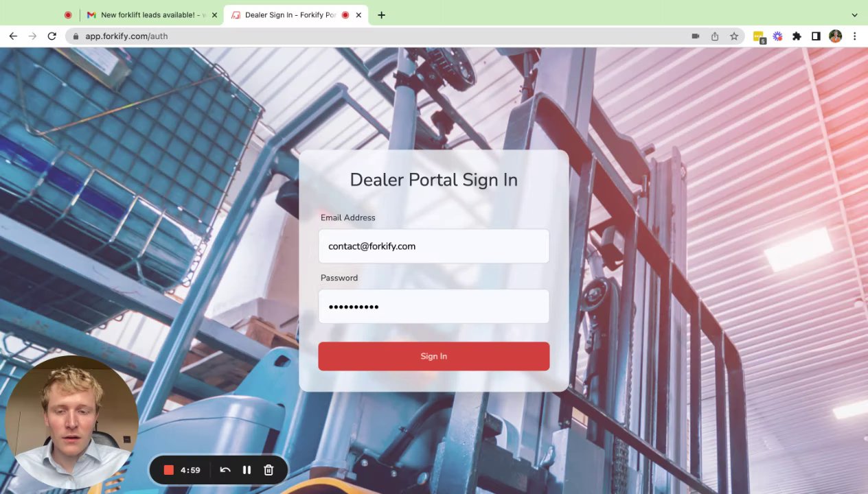The width and height of the screenshot is (868, 494).
Task: Go back to the previous page
Action: click(13, 36)
